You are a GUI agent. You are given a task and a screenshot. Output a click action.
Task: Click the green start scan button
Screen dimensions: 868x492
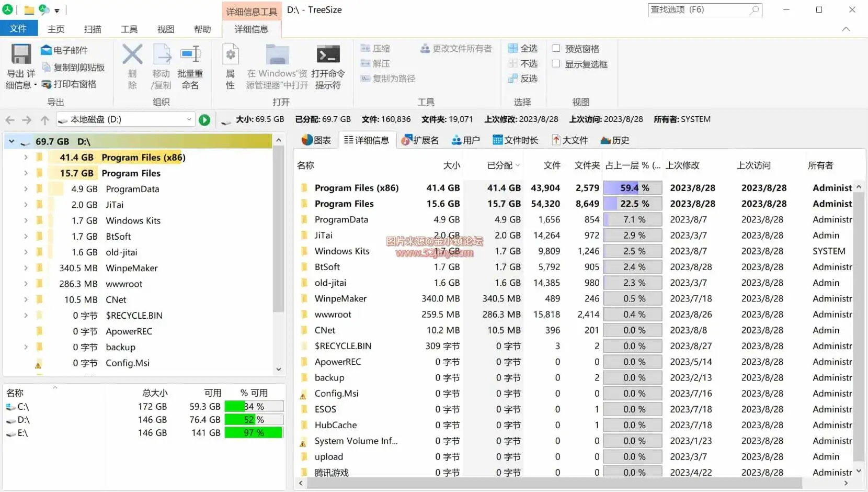(x=204, y=119)
